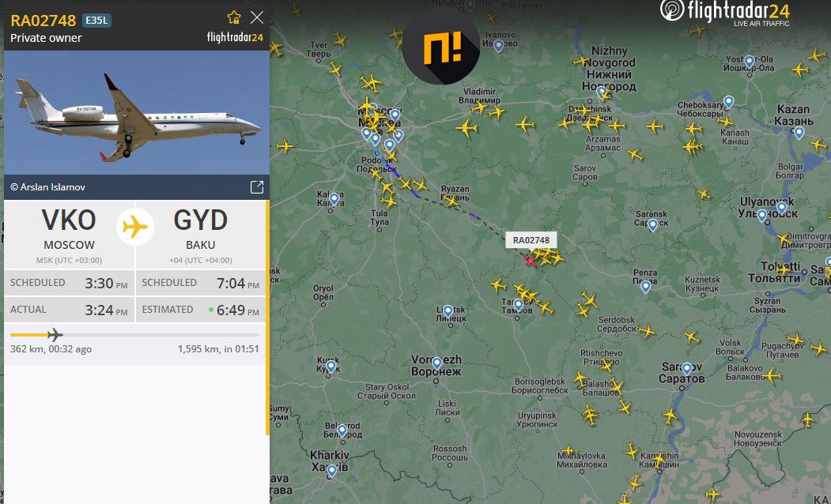The height and width of the screenshot is (504, 831).
Task: Select the Kharkiv airport pin
Action: click(x=332, y=470)
